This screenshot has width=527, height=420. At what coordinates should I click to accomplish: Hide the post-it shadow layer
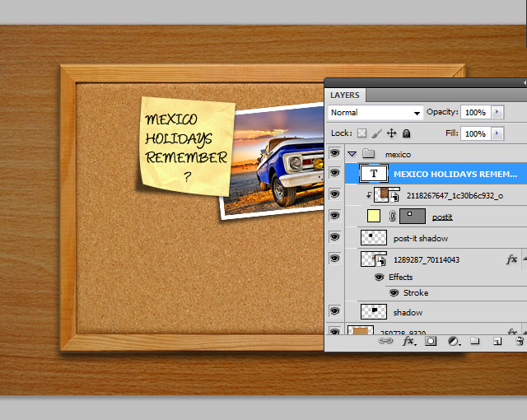pos(334,237)
